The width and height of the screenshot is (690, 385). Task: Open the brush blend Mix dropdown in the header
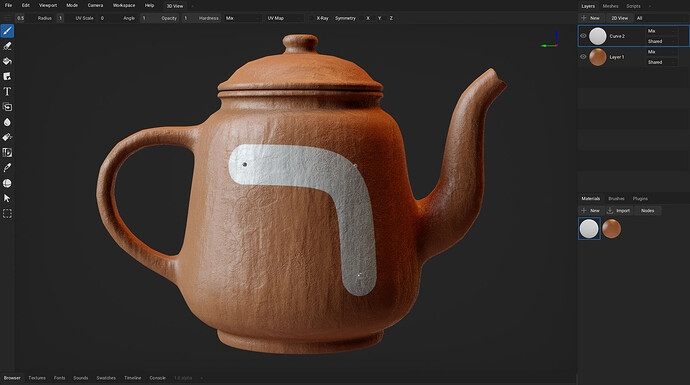point(242,18)
